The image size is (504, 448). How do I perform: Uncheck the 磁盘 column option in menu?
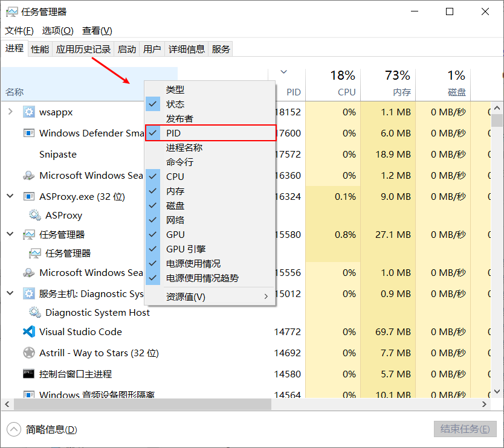(210, 205)
